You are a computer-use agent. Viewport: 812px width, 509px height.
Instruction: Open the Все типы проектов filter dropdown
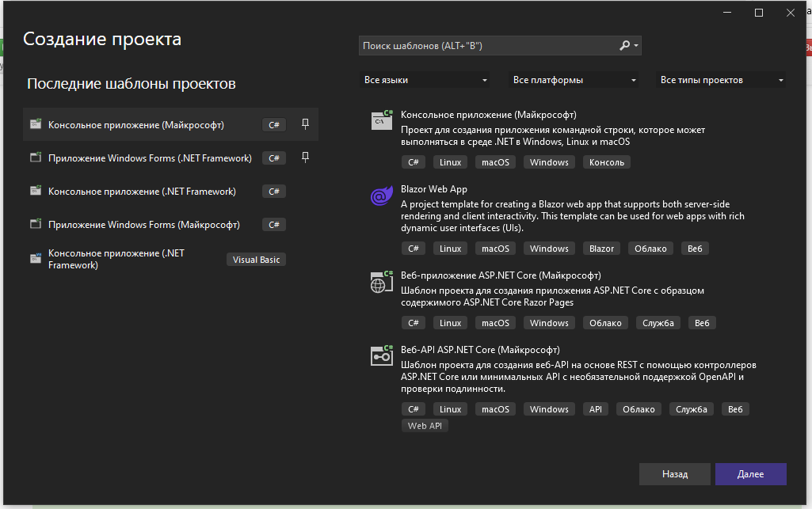tap(721, 80)
